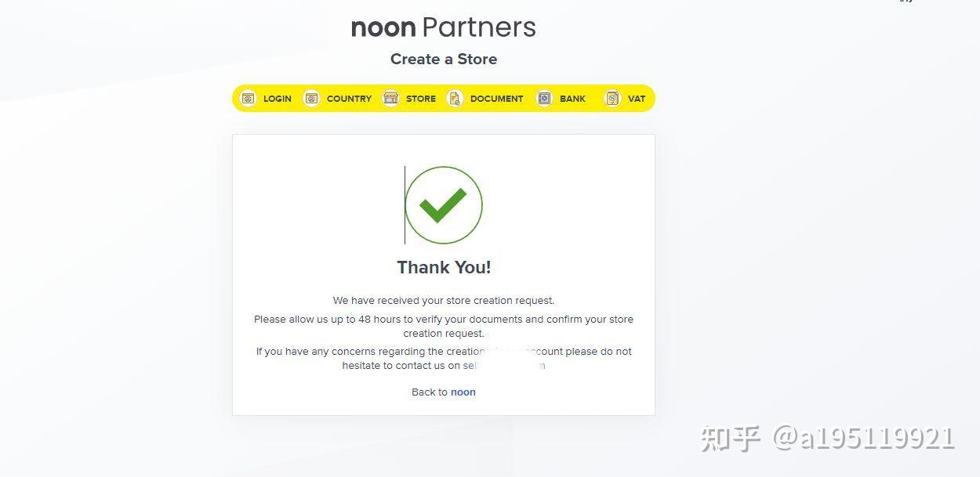Click the DOCUMENT page icon
Viewport: 980px width, 477px height.
pyautogui.click(x=456, y=98)
